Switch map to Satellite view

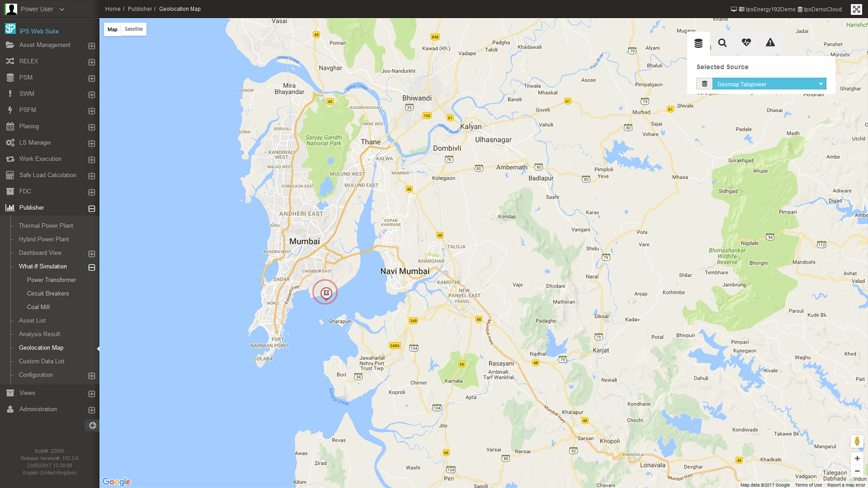coord(133,29)
